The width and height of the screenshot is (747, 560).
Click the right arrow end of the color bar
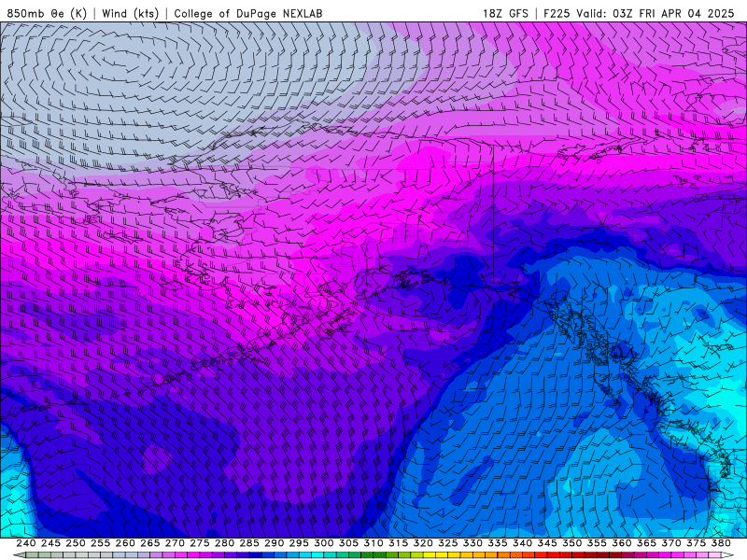[x=727, y=555]
